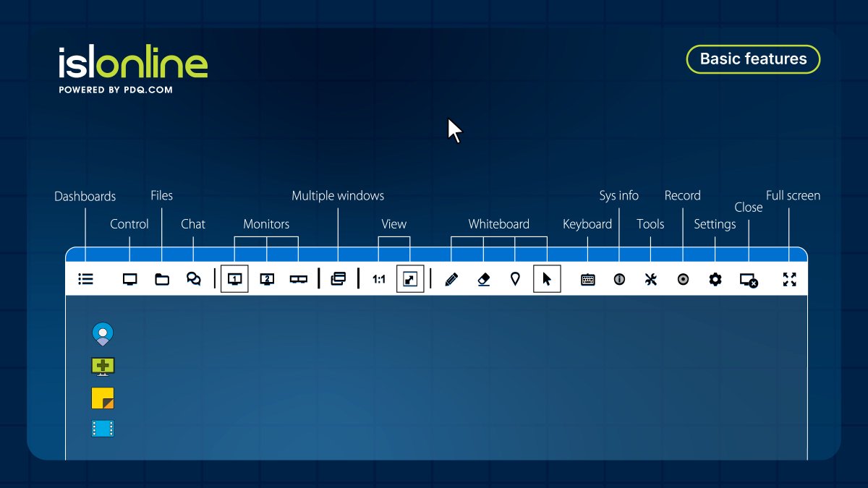This screenshot has width=868, height=488.
Task: Select the Whiteboard eraser tool
Action: (x=483, y=279)
